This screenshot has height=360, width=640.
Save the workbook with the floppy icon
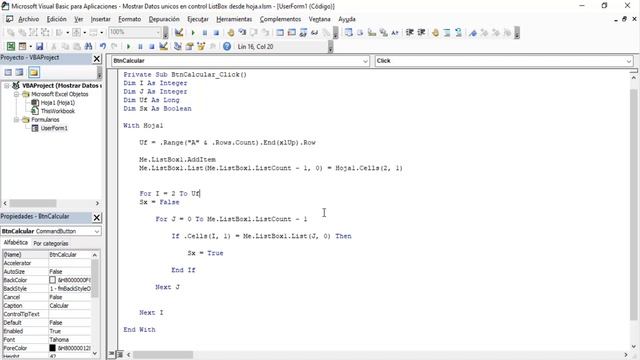[40, 47]
